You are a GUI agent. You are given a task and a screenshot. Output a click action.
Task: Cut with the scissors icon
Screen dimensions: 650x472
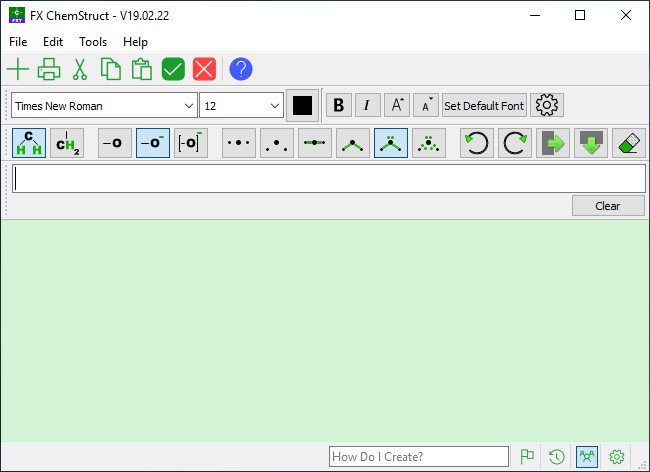tap(80, 69)
